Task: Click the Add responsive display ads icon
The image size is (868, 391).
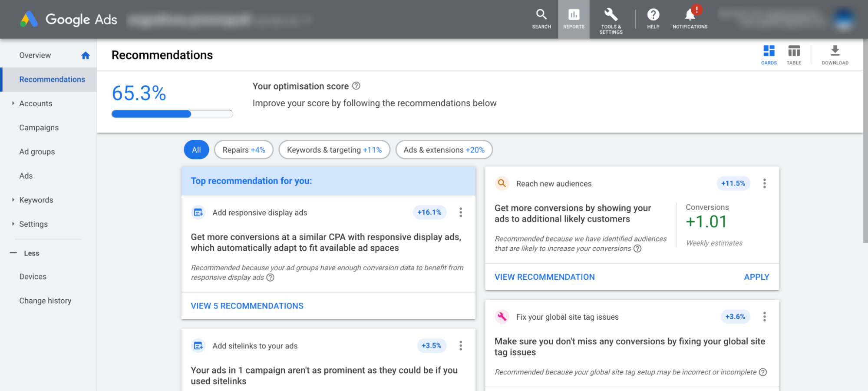Action: click(198, 212)
